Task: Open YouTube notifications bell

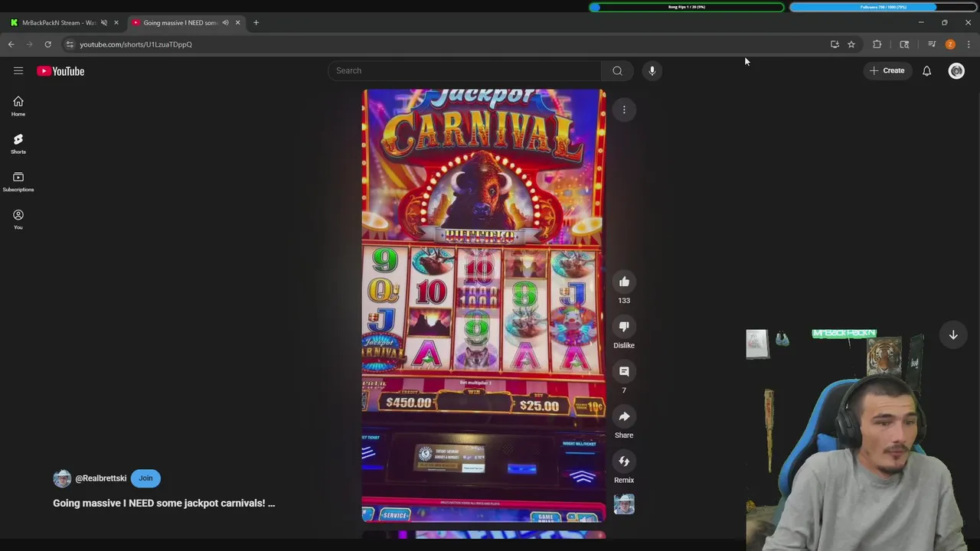Action: point(926,70)
